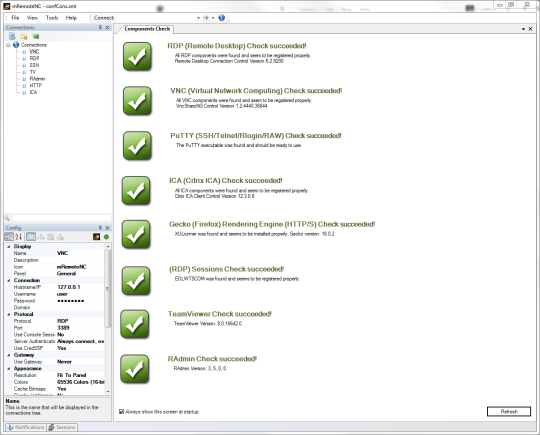This screenshot has height=435, width=540.
Task: Pin the Connections panel with auto-hide pin
Action: (100, 27)
